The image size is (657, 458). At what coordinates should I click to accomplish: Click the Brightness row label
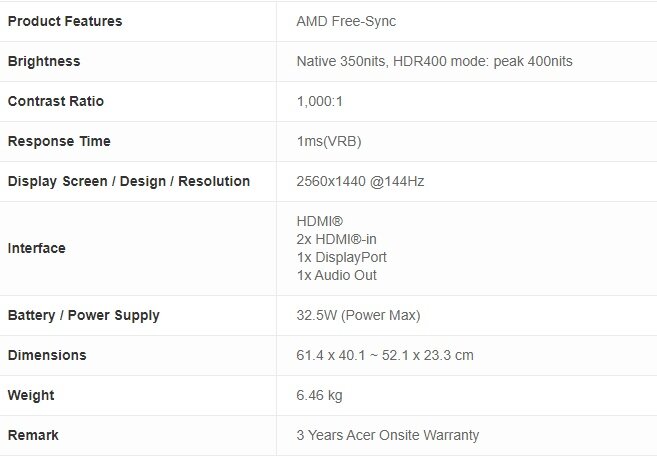tap(44, 61)
